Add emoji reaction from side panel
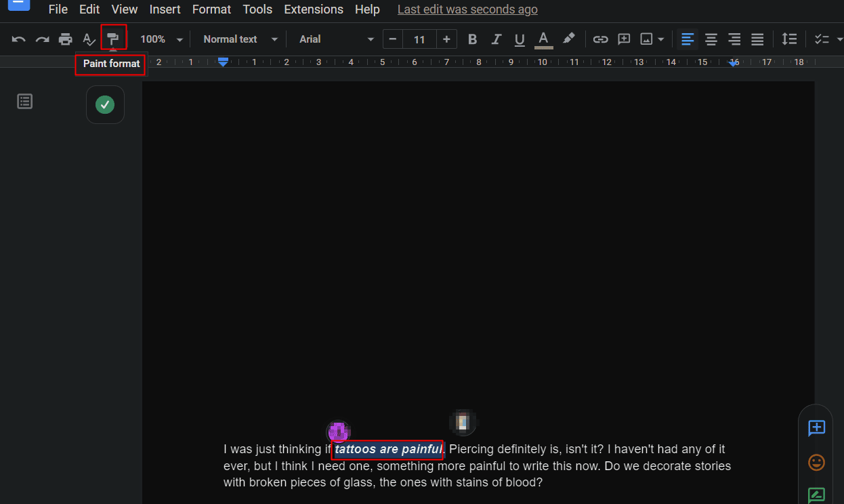Viewport: 844px width, 504px height. click(x=816, y=463)
